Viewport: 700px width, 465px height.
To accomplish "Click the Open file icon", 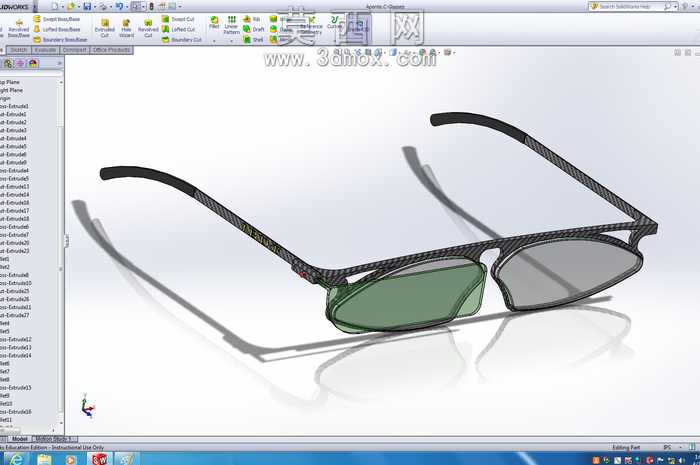I will coord(71,6).
